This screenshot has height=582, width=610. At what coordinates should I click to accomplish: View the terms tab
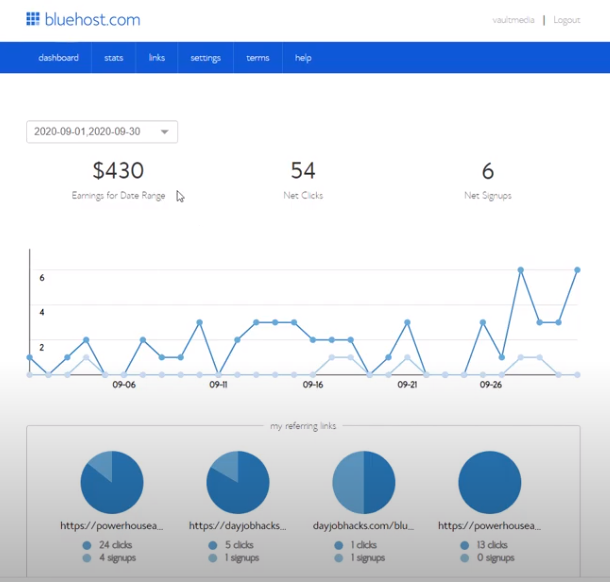click(x=258, y=58)
